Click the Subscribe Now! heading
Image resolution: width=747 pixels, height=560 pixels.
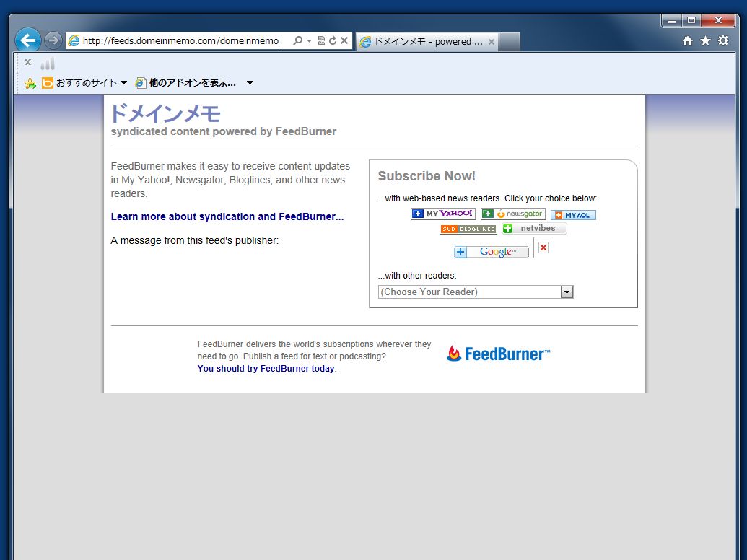pyautogui.click(x=427, y=176)
